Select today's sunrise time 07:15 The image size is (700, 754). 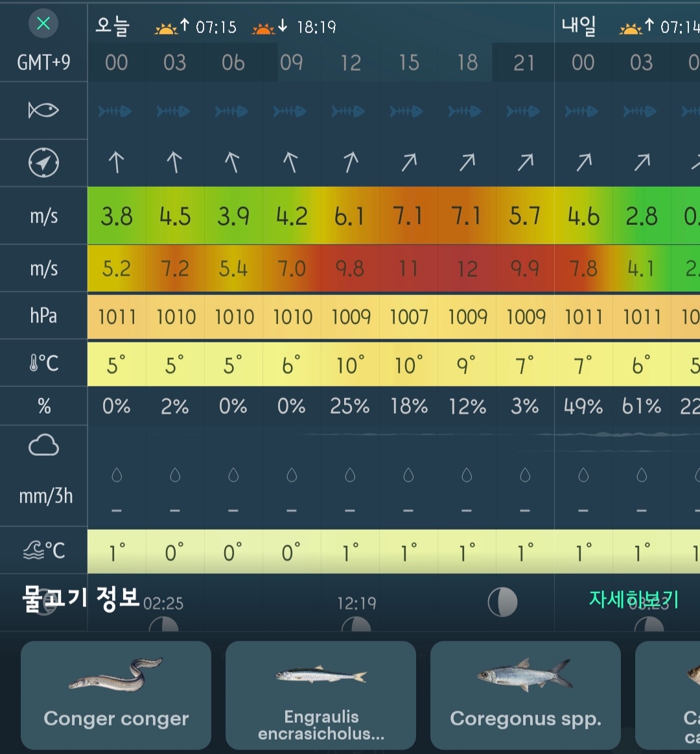[216, 27]
